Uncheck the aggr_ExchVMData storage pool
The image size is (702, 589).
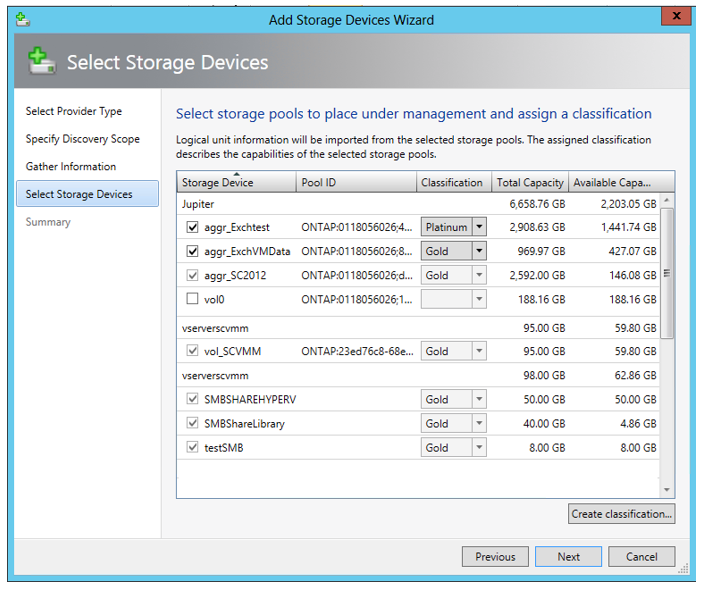click(192, 251)
